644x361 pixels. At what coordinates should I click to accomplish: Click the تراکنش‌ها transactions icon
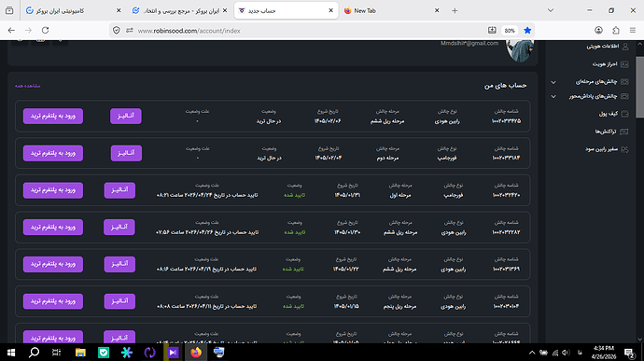pyautogui.click(x=623, y=132)
